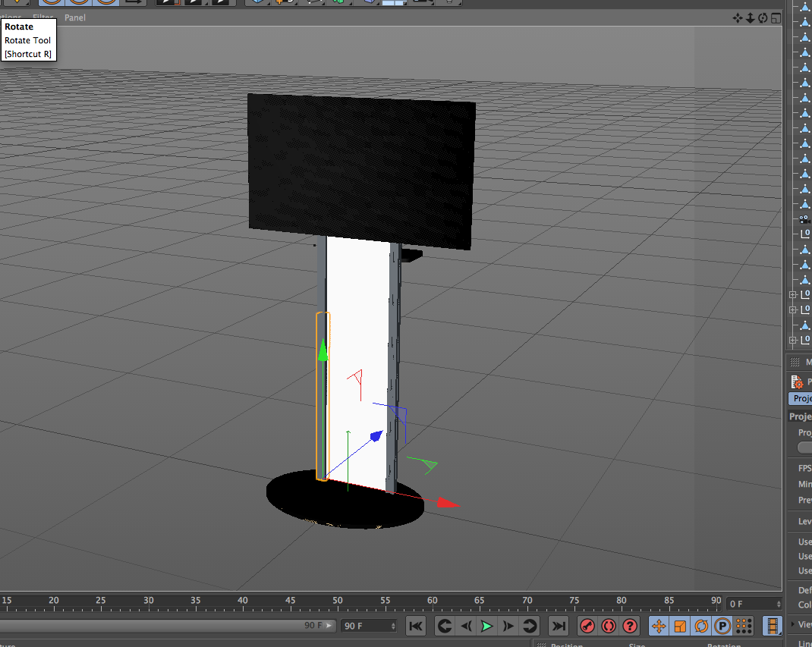Click the Keyframe Selection question-mark icon
The width and height of the screenshot is (812, 647).
(630, 626)
